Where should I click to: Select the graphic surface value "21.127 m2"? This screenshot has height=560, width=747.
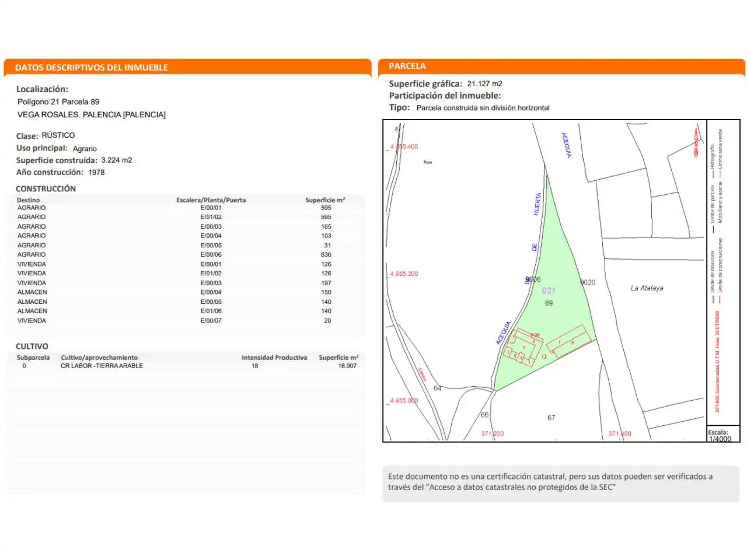pos(484,83)
